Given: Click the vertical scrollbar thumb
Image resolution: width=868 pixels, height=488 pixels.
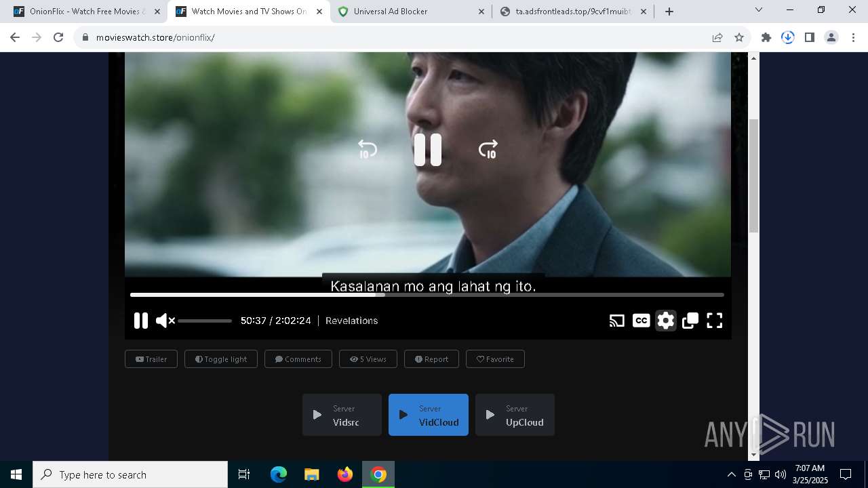Looking at the screenshot, I should click(753, 176).
